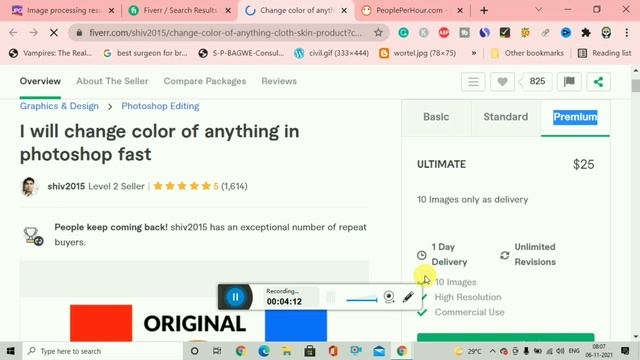Screen dimensions: 640x360
Task: Click the address bar URL
Action: (225, 33)
